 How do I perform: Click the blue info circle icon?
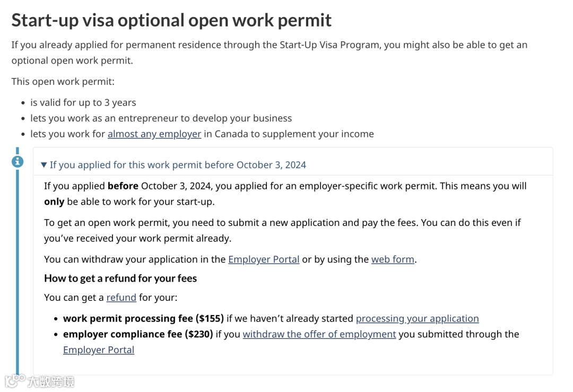point(18,161)
